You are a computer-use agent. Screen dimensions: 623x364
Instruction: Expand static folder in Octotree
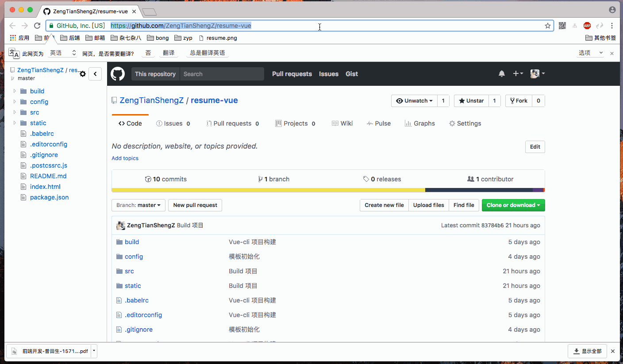click(x=15, y=123)
